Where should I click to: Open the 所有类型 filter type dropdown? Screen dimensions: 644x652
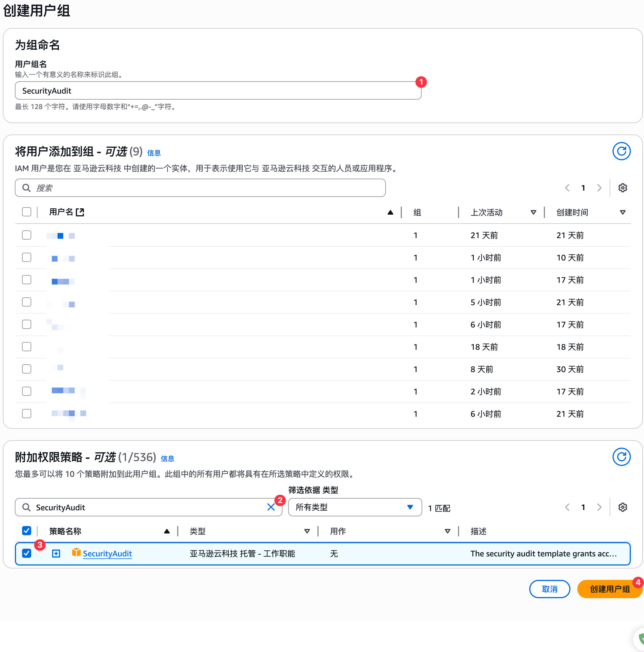(355, 507)
